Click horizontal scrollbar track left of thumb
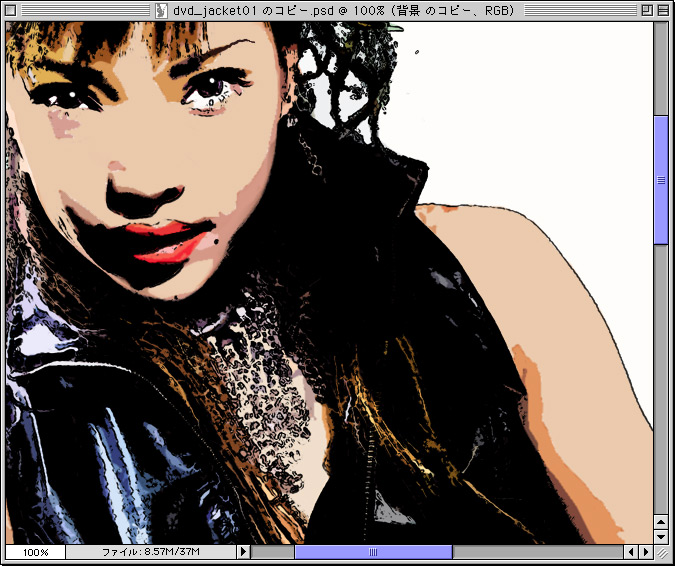 pyautogui.click(x=272, y=552)
